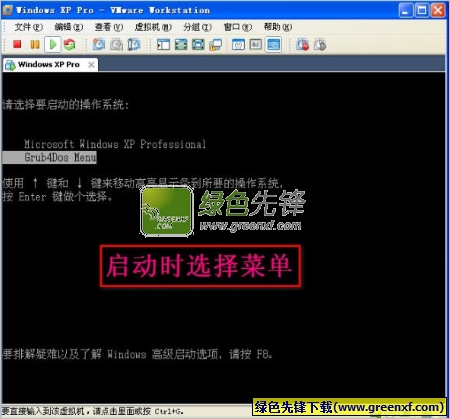Open the 文件 (File) menu
The width and height of the screenshot is (450, 419).
tap(28, 27)
